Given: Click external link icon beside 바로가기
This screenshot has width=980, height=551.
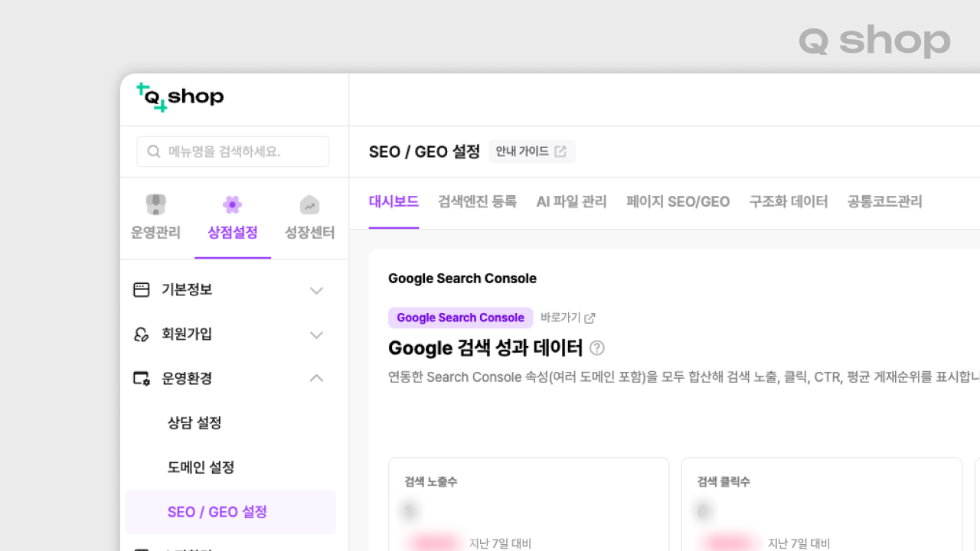Looking at the screenshot, I should [590, 318].
